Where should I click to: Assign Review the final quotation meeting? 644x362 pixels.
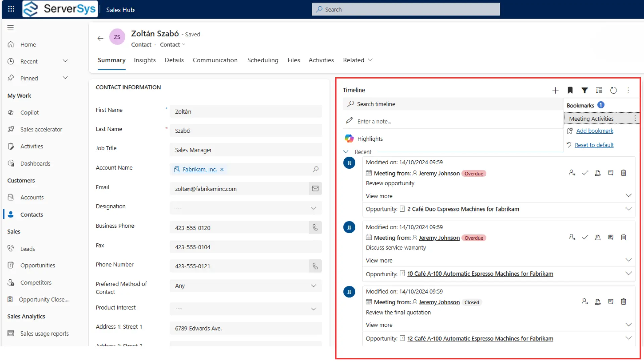(585, 302)
